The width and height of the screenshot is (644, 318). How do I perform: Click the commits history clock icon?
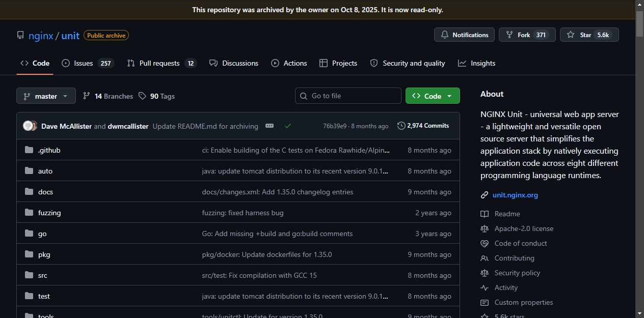click(x=401, y=126)
